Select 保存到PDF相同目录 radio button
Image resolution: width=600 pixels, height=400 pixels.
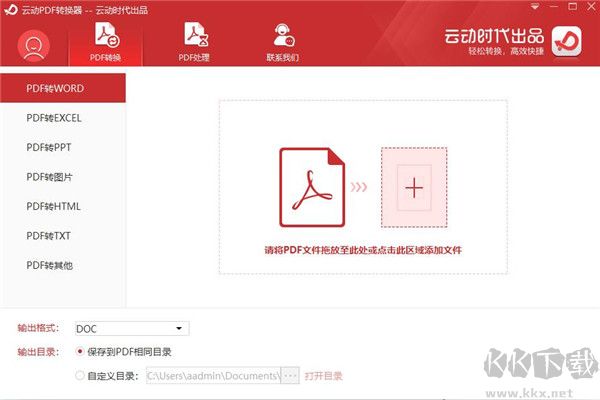click(80, 351)
